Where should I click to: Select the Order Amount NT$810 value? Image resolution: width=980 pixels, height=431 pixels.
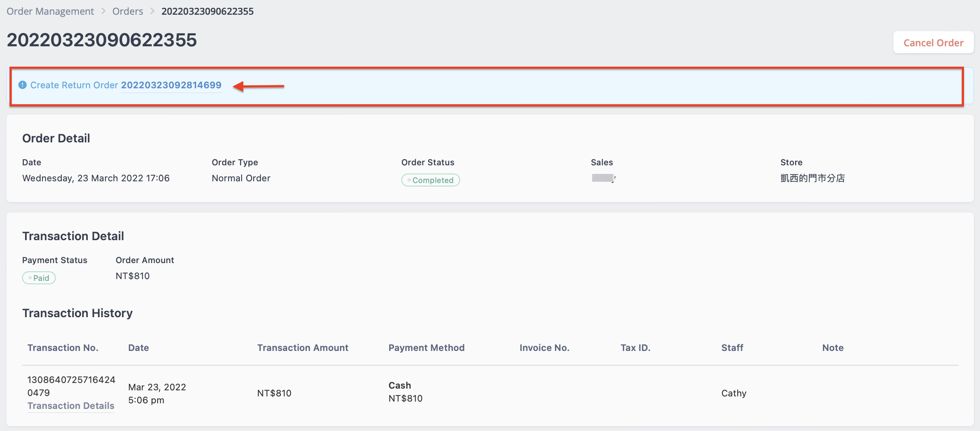(x=132, y=276)
